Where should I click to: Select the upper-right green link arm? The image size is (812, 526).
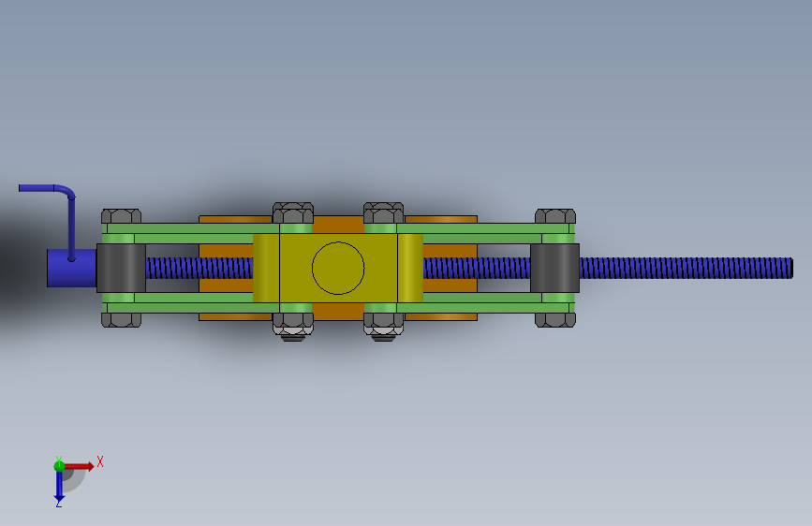469,228
